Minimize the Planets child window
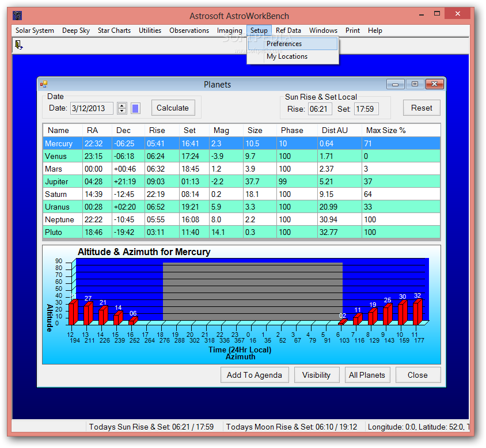This screenshot has width=486, height=448. click(x=395, y=84)
